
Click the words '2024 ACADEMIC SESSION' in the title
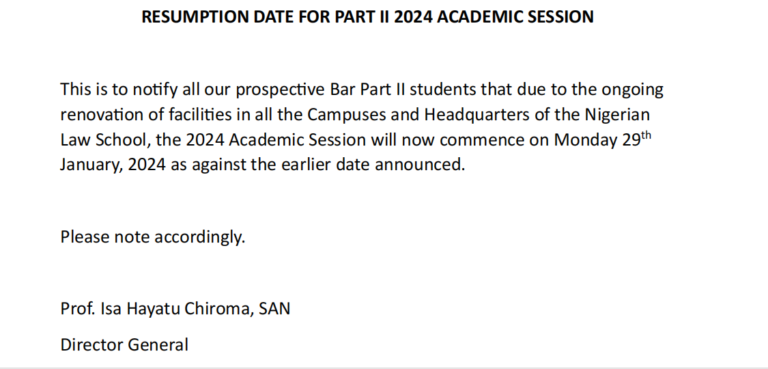point(494,17)
